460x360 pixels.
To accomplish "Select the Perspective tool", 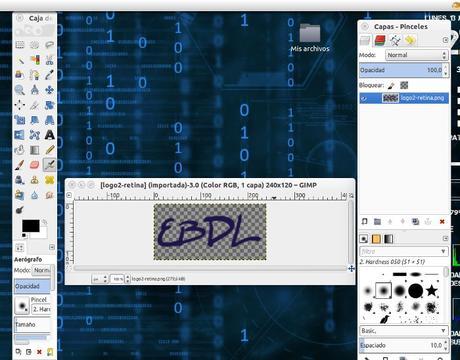I will [x=49, y=120].
